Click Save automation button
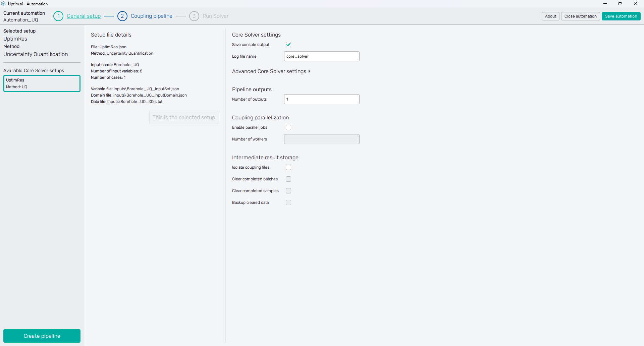The image size is (644, 346). pyautogui.click(x=621, y=16)
